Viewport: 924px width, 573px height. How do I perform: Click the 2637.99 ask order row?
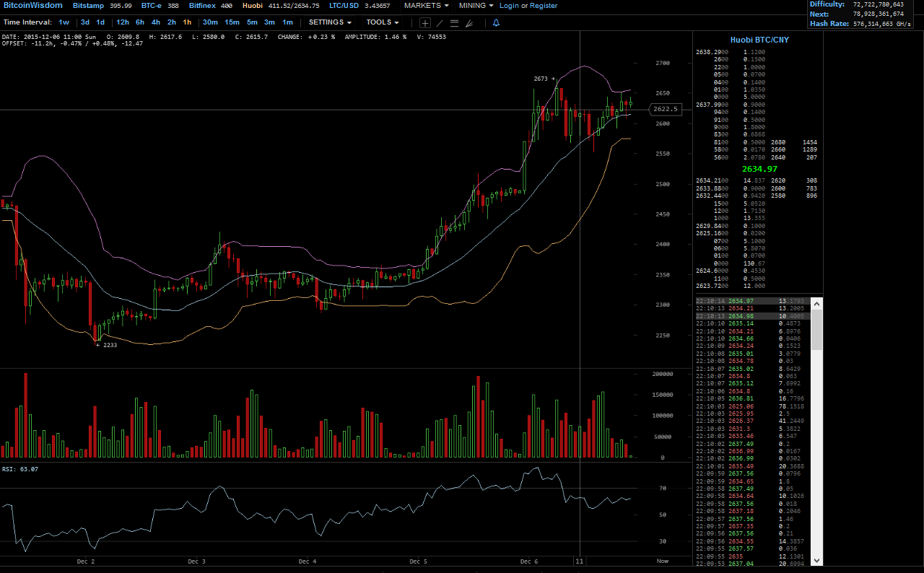point(731,105)
